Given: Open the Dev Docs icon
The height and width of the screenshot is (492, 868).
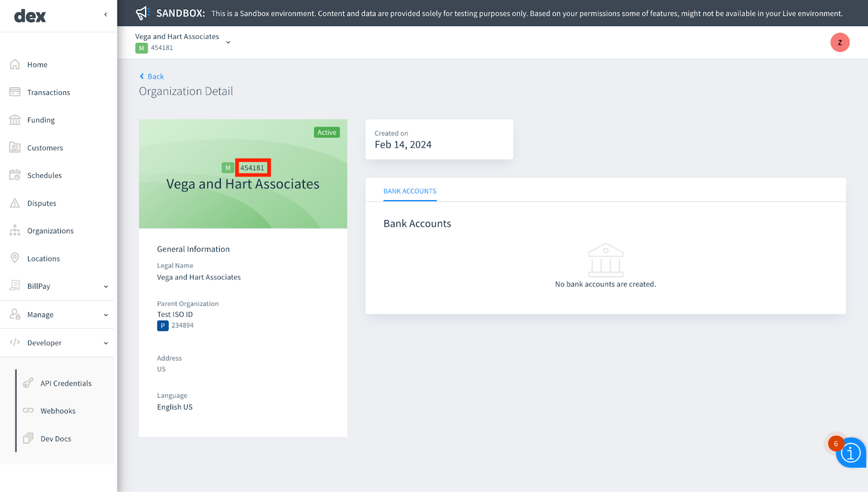Looking at the screenshot, I should (28, 438).
